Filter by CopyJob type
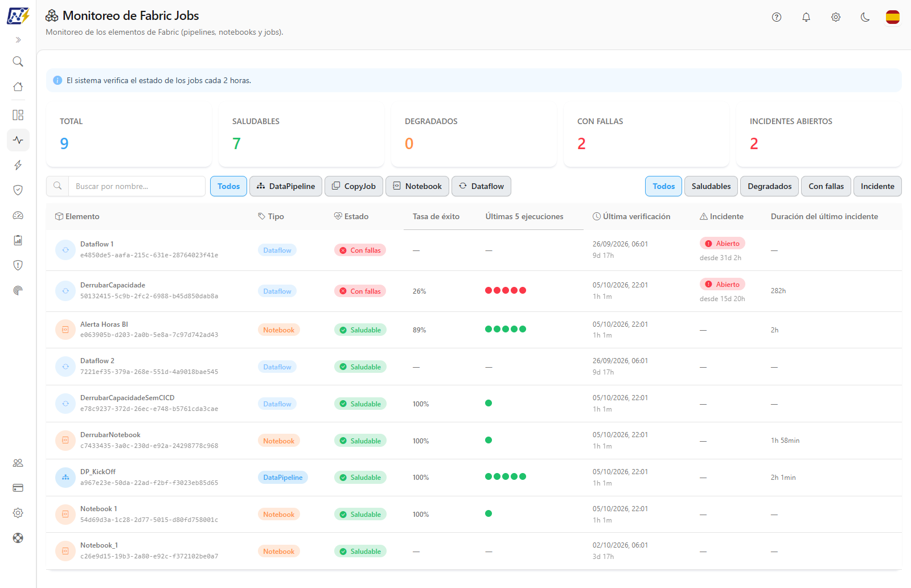911x588 pixels. click(354, 186)
